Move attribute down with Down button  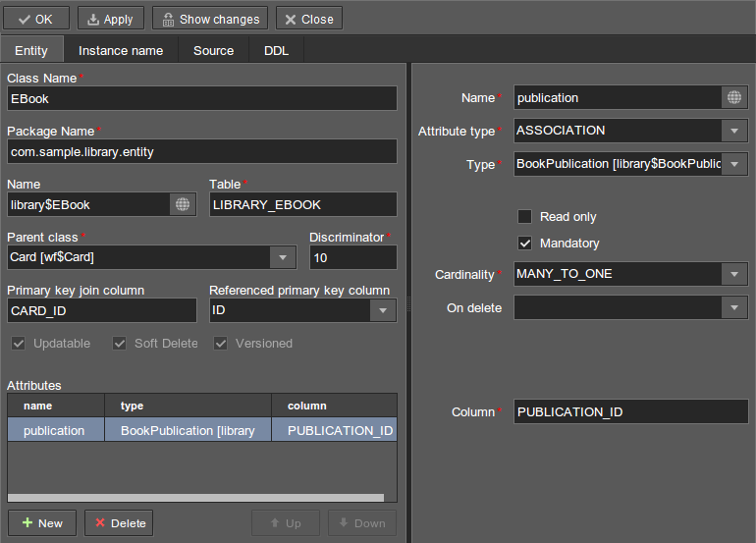click(x=362, y=522)
